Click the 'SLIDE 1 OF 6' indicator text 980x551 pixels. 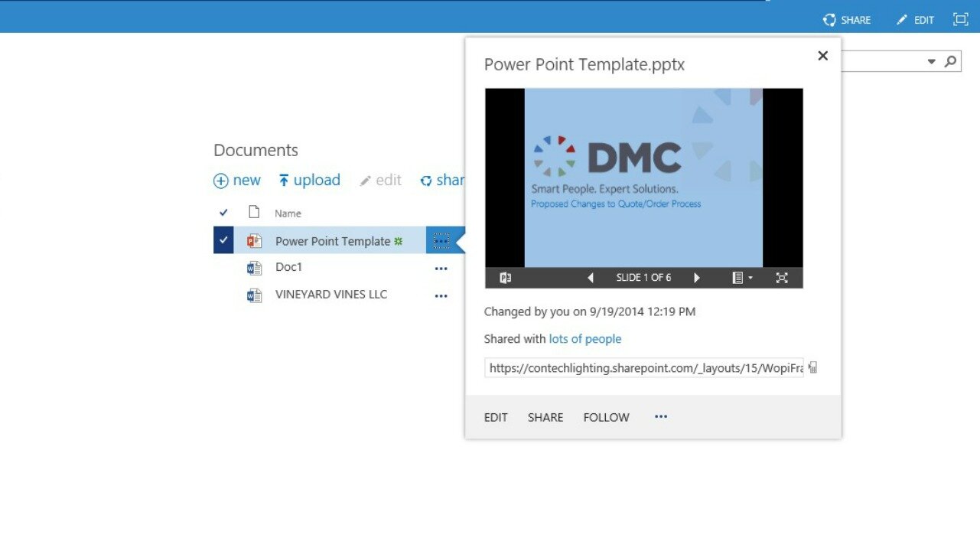643,278
